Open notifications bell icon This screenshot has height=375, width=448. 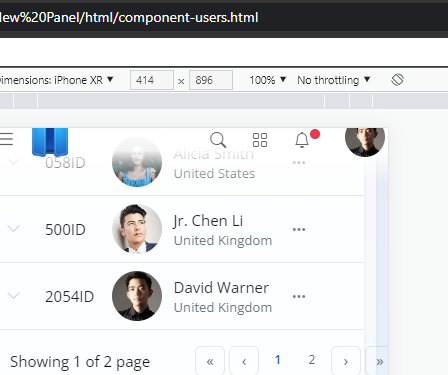tap(302, 140)
